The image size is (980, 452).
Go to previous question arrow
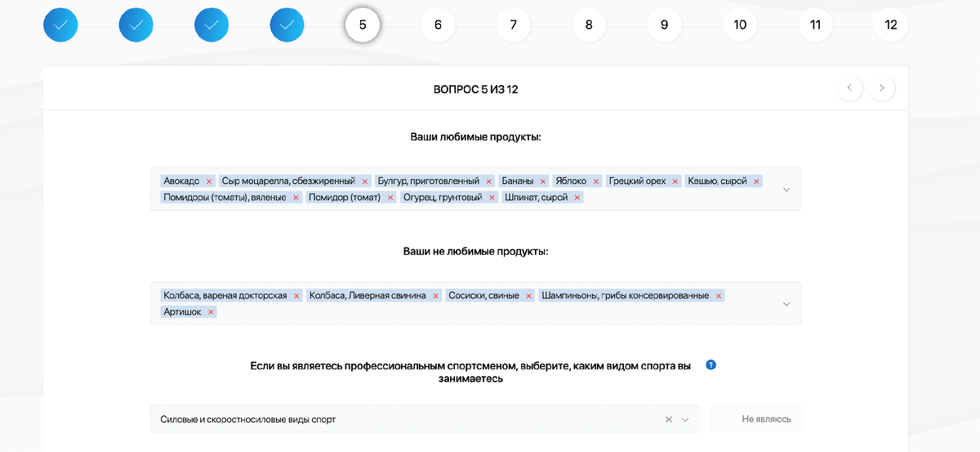849,87
